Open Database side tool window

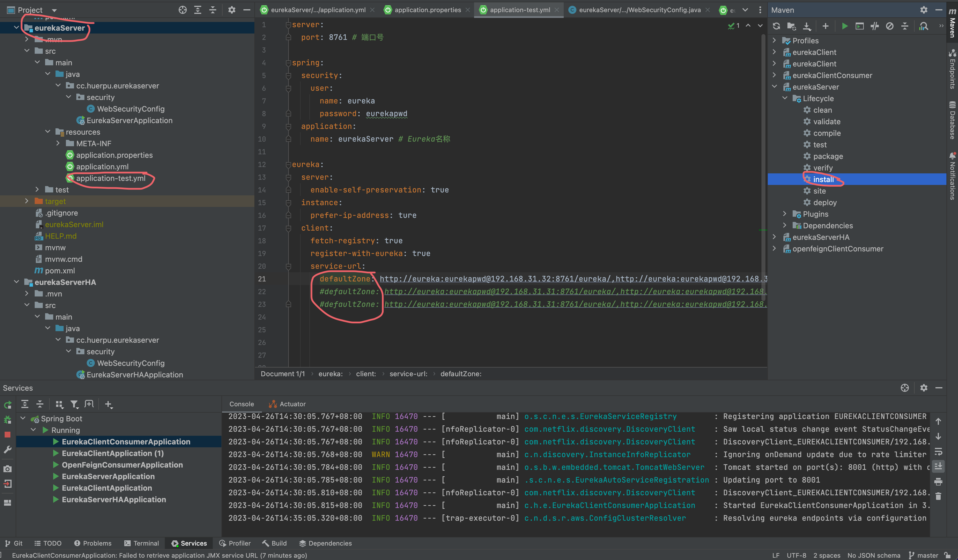click(952, 120)
